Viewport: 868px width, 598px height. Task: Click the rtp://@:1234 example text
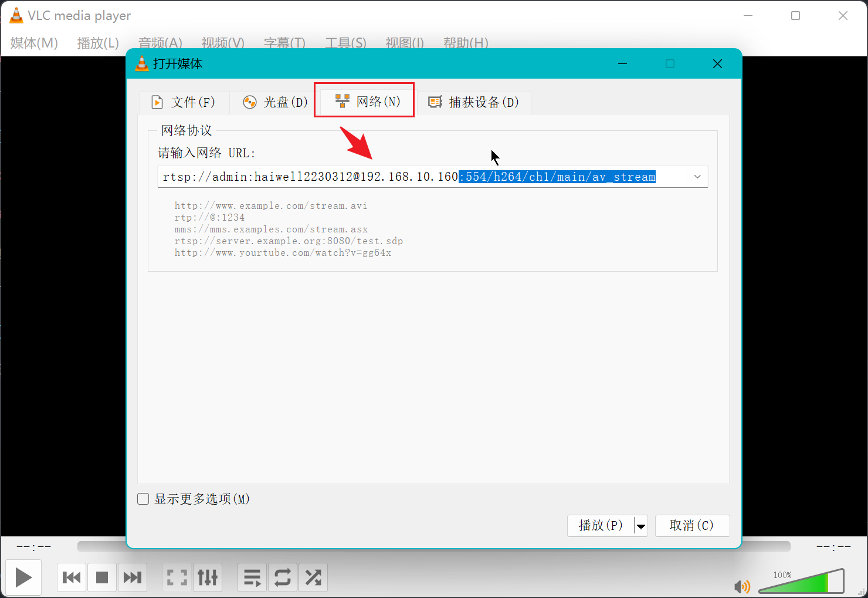pyautogui.click(x=209, y=218)
